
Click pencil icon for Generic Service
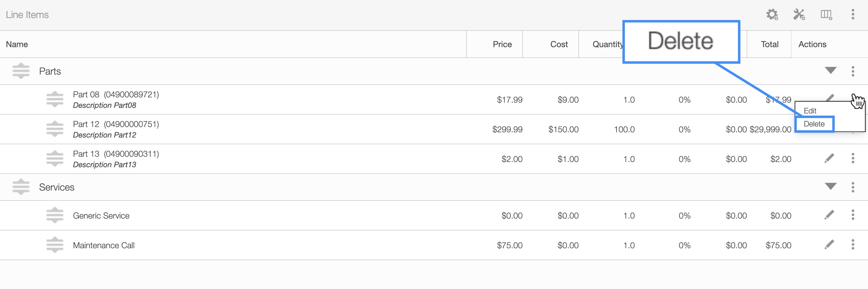point(829,215)
